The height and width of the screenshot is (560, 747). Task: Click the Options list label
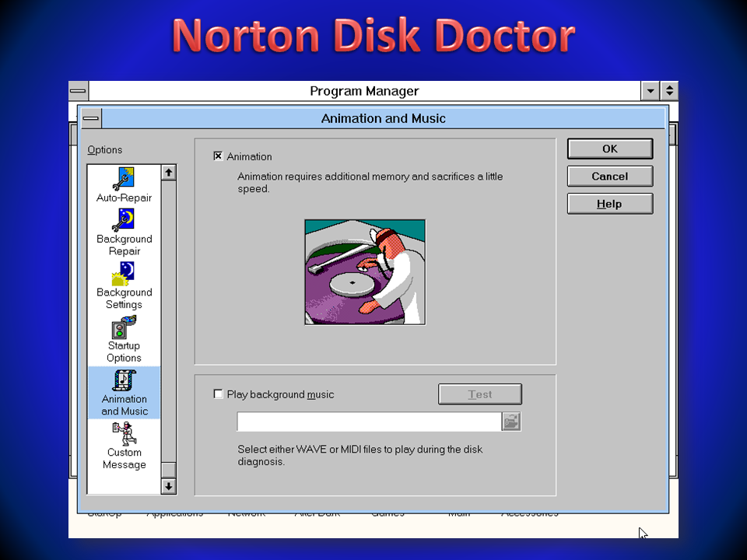[x=105, y=149]
